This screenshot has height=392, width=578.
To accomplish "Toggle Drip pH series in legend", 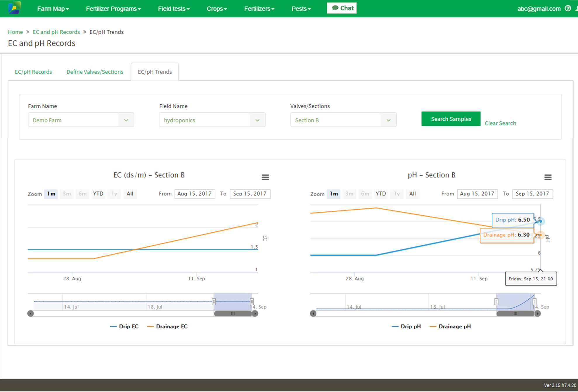I will [x=406, y=327].
